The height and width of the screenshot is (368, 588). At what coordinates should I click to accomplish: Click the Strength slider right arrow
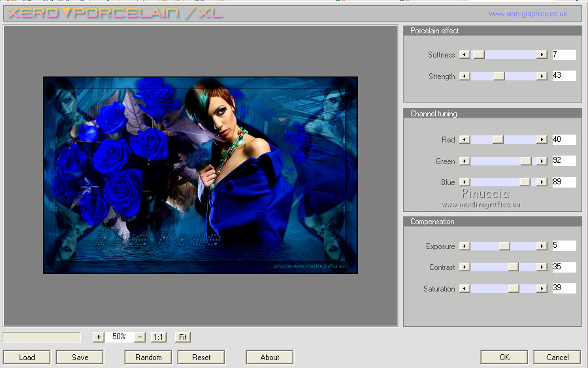tap(542, 76)
